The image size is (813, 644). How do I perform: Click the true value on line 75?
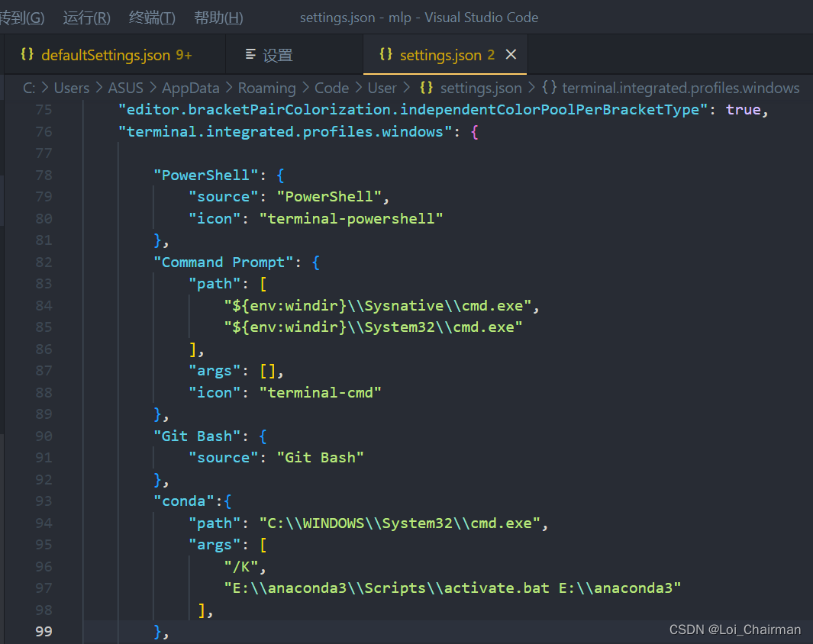(743, 110)
